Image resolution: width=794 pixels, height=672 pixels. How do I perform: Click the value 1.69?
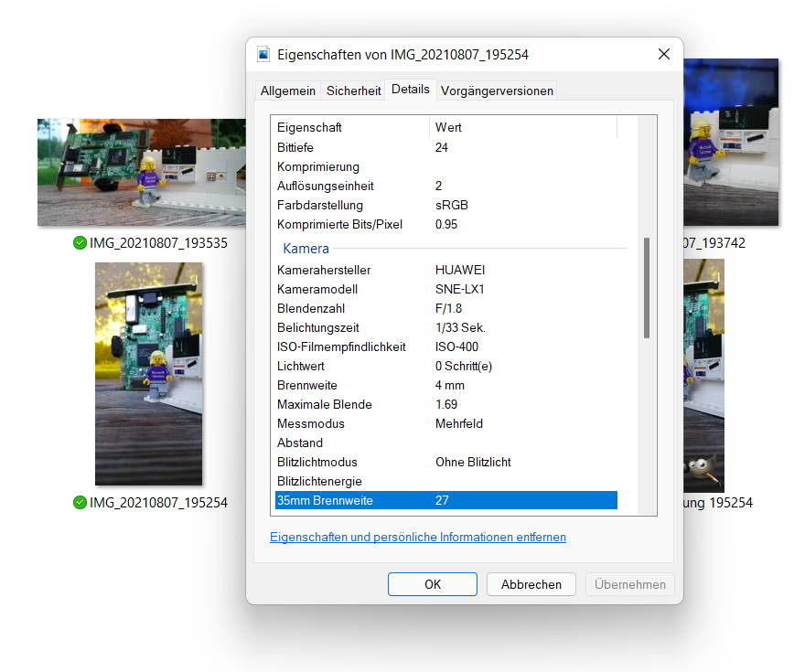[x=446, y=404]
